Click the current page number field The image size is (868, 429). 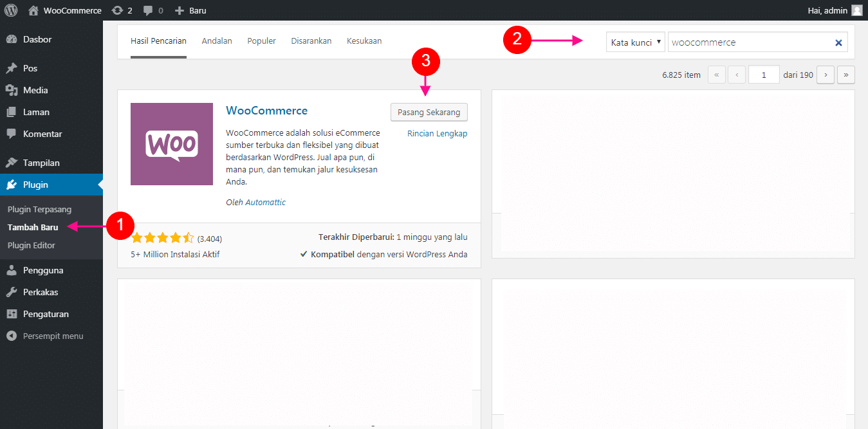coord(764,75)
